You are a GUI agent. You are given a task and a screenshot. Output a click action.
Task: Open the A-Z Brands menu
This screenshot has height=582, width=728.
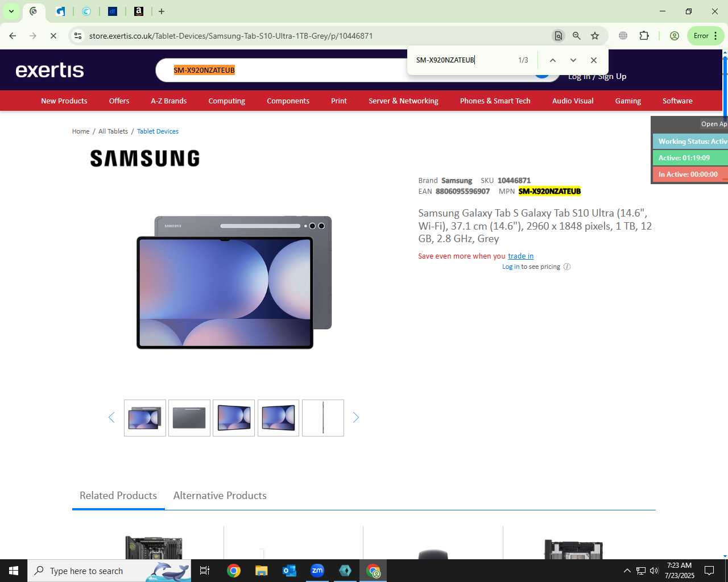click(168, 101)
